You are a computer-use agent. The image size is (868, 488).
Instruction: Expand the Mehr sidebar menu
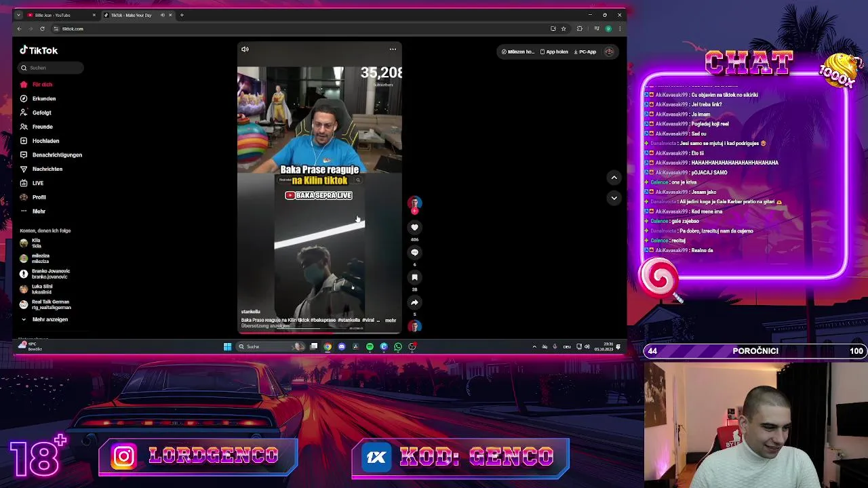click(33, 211)
